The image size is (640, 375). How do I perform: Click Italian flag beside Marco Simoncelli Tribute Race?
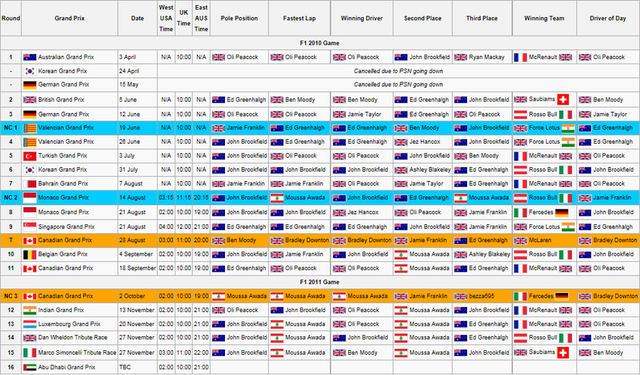(x=30, y=353)
